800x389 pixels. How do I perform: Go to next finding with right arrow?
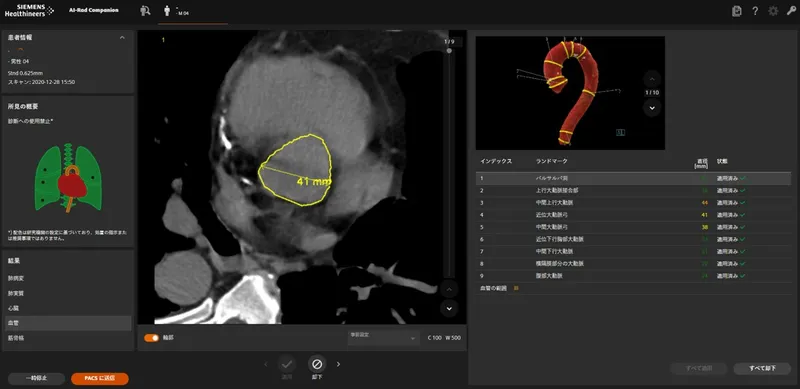coord(338,364)
